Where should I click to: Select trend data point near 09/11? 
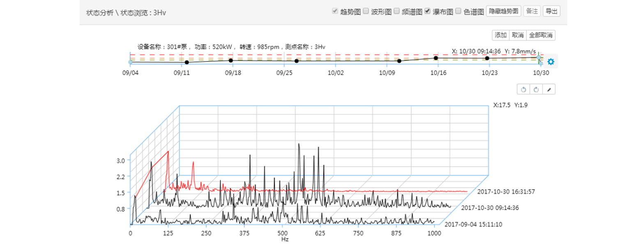[187, 62]
